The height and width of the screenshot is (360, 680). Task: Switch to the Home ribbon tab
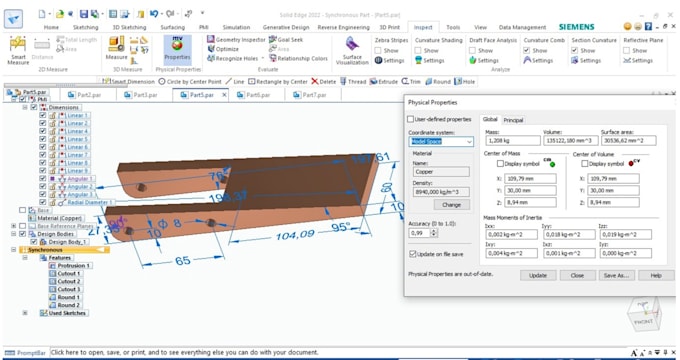[51, 27]
